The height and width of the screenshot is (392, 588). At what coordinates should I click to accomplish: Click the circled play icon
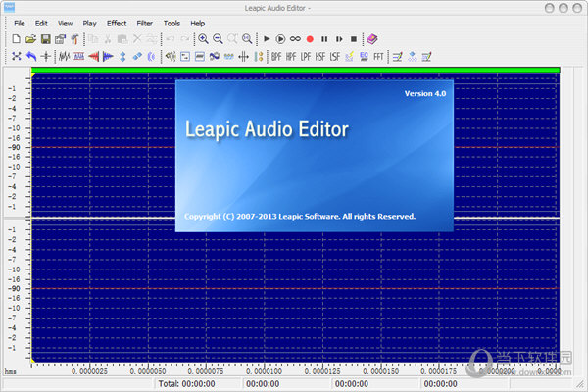pos(280,39)
